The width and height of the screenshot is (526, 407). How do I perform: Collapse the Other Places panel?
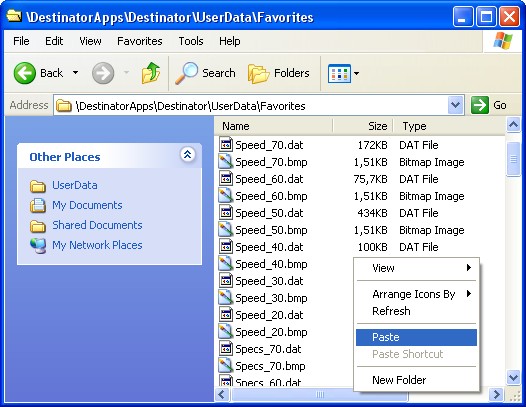[187, 155]
